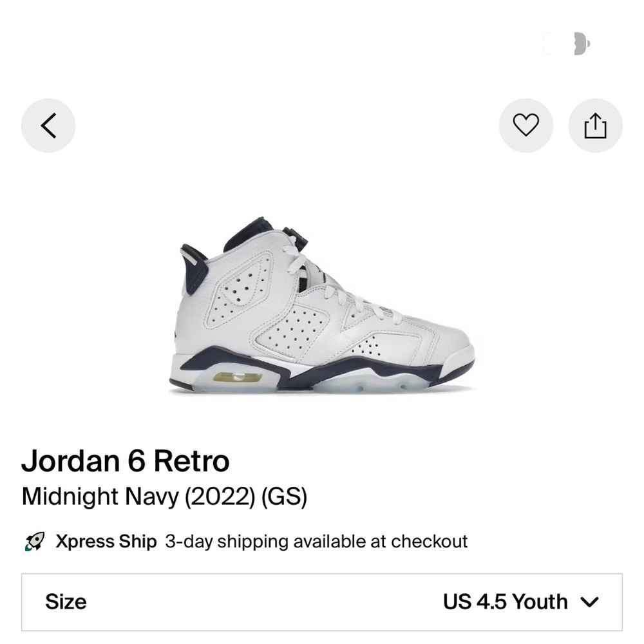Screen dimensions: 644x644
Task: Tap the back arrow icon
Action: [x=48, y=126]
